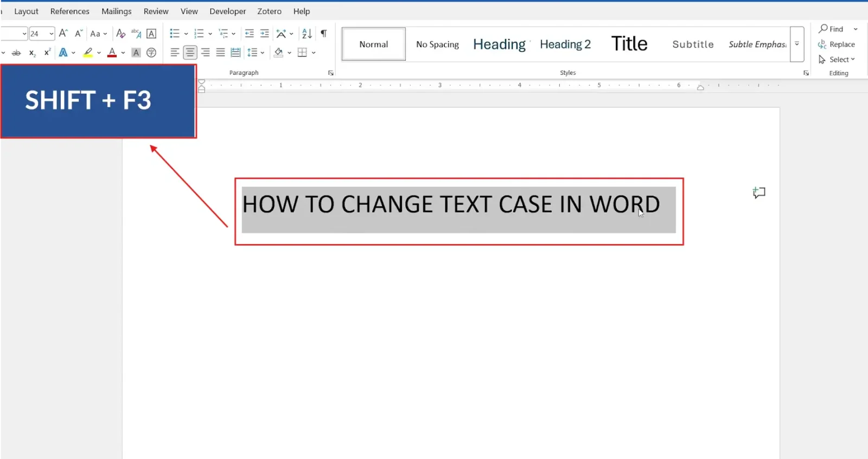Click the Asian Layout icon
The width and height of the screenshot is (868, 459).
(x=281, y=34)
